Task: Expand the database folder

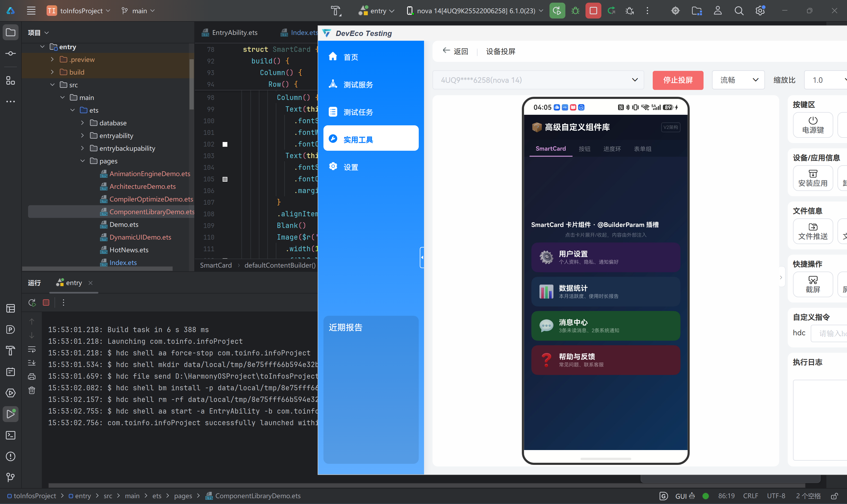Action: point(83,123)
